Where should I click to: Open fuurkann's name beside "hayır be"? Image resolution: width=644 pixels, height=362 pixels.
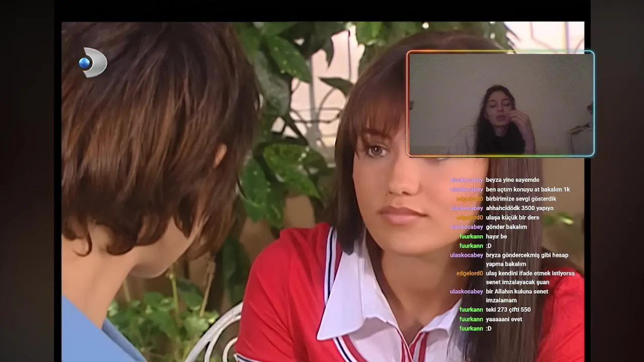click(471, 236)
